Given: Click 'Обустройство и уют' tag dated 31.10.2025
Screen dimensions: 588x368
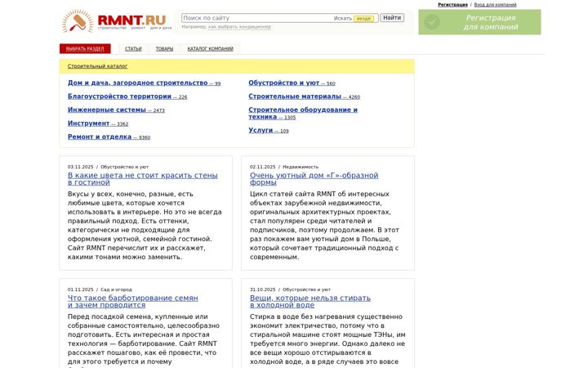Looking at the screenshot, I should tap(306, 289).
